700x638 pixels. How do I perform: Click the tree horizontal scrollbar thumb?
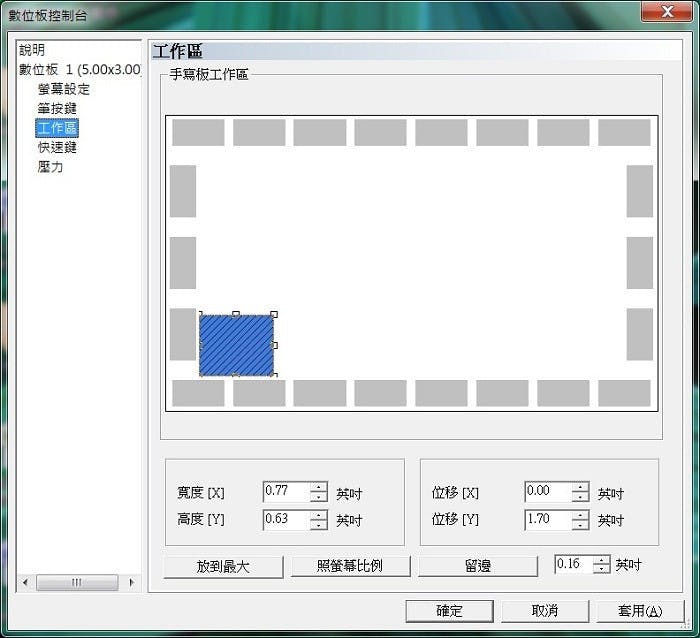click(77, 582)
